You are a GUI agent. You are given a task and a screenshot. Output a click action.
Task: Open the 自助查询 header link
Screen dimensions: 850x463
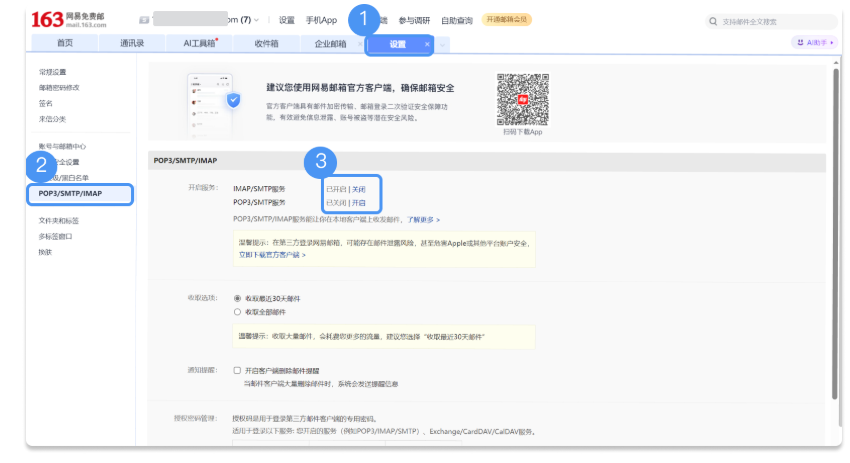point(457,21)
